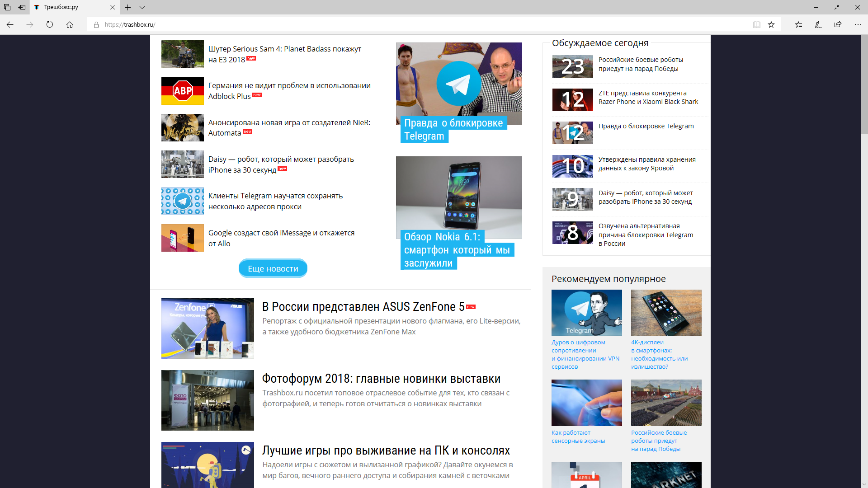Open В России представлен ASUS ZenFone 5 article
Viewport: 868px width, 488px height.
tap(363, 306)
